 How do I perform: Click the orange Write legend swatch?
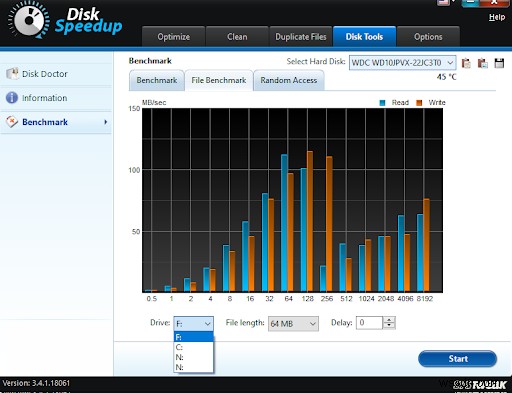click(x=419, y=103)
